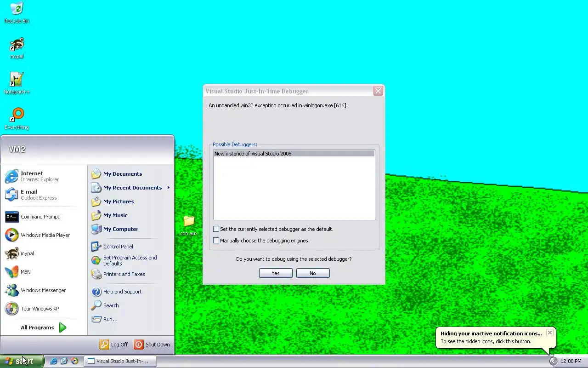Click Yes to debug with selected debugger

[x=276, y=273]
